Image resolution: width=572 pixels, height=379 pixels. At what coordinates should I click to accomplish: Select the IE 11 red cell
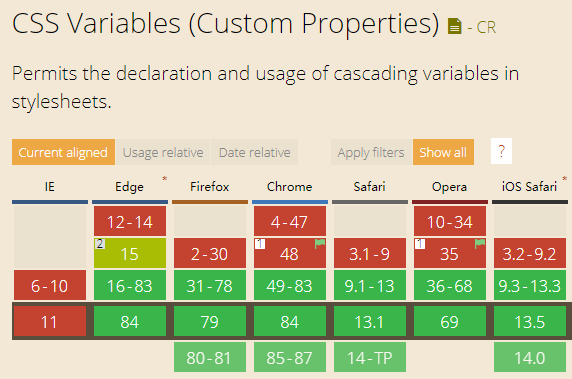point(50,321)
